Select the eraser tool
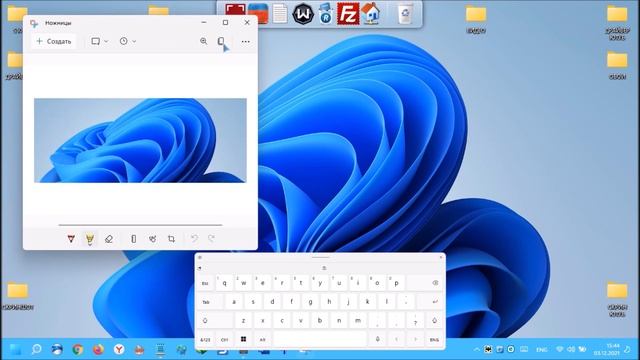Image resolution: width=640 pixels, height=360 pixels. click(x=109, y=239)
